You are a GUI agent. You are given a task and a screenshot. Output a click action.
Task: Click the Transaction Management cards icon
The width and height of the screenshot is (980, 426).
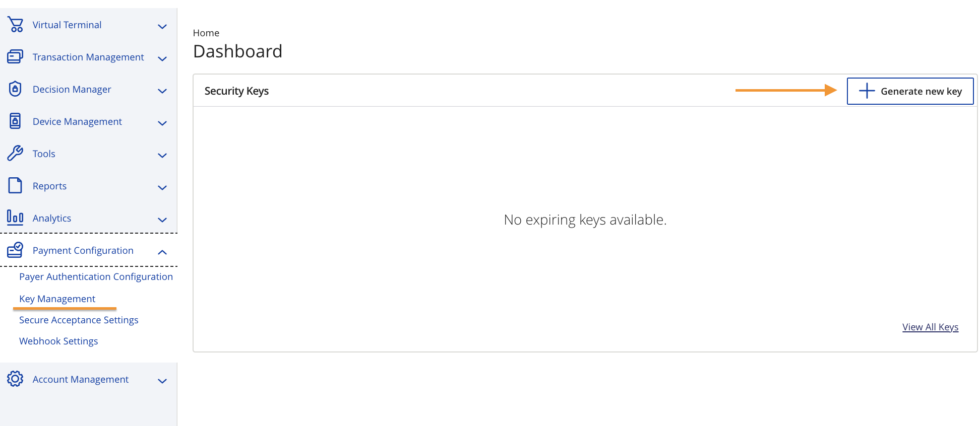[x=15, y=57]
